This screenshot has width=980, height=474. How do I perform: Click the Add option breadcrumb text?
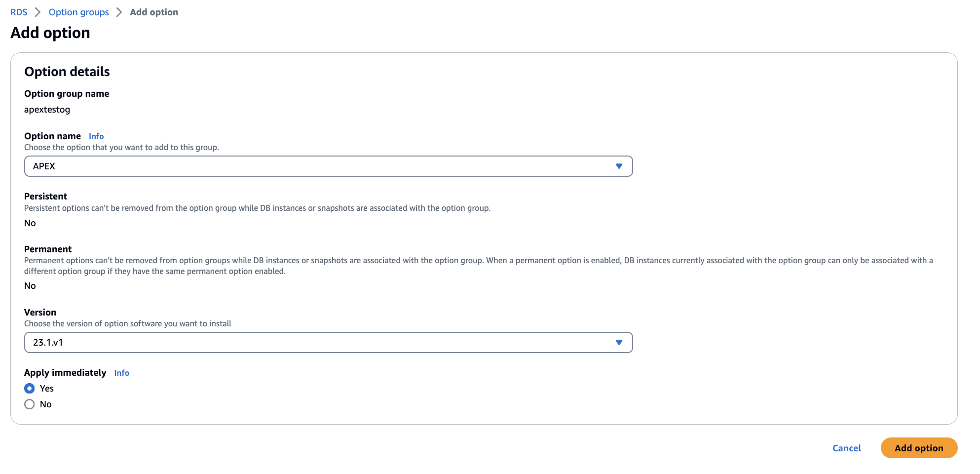(x=154, y=12)
